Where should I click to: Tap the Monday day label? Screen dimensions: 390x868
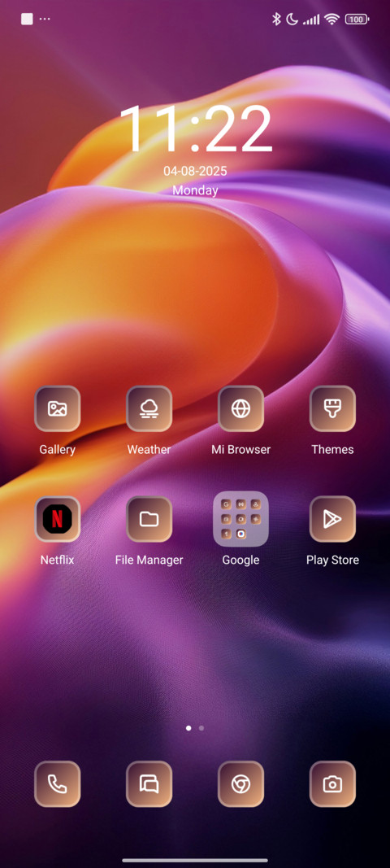195,190
